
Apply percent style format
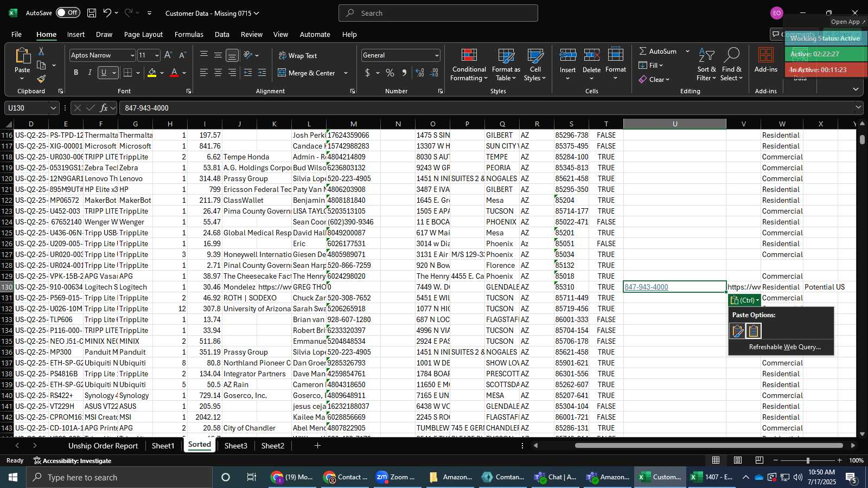pos(390,73)
